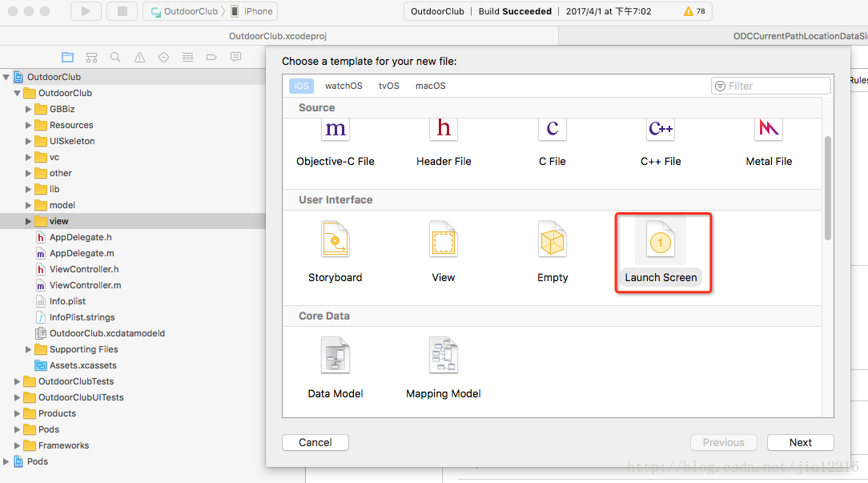Open the Report navigator speech-bubble icon
The image size is (868, 483).
click(x=236, y=57)
